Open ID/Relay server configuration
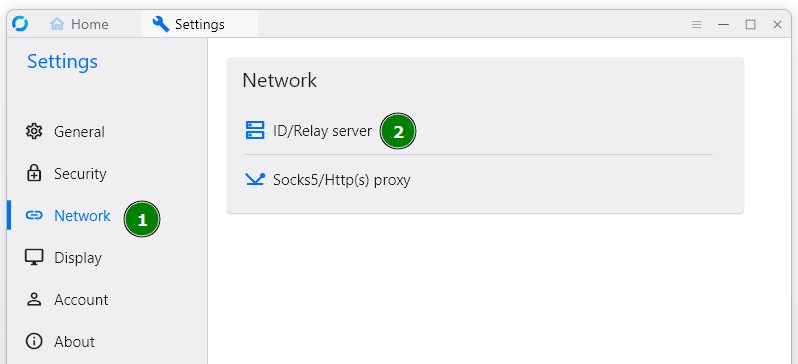 coord(477,131)
